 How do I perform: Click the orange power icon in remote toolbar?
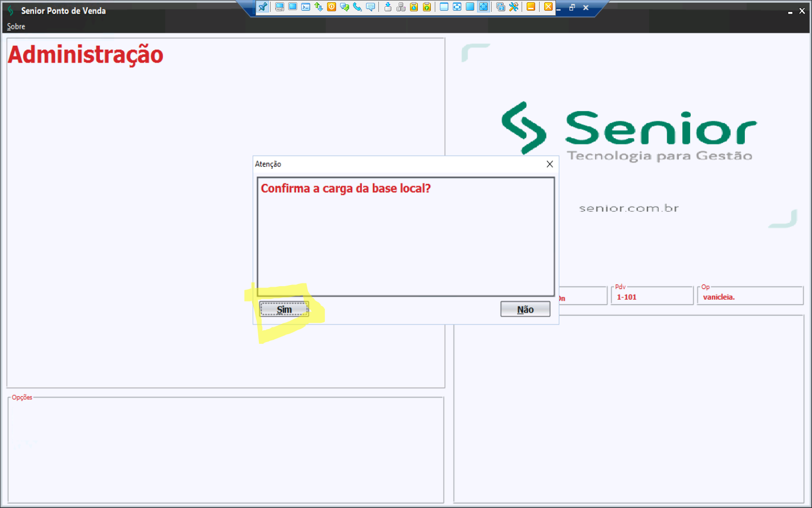point(332,7)
